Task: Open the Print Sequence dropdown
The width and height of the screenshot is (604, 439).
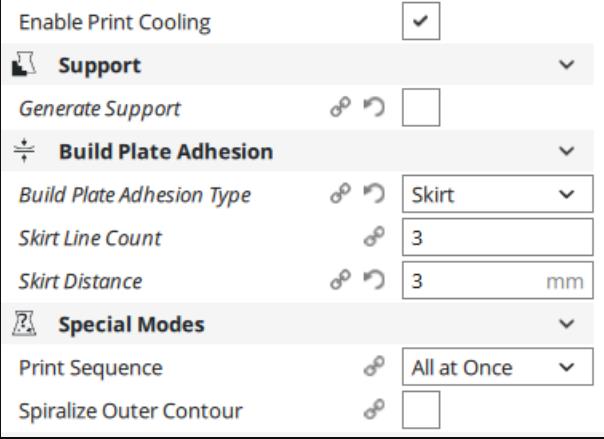Action: click(498, 367)
